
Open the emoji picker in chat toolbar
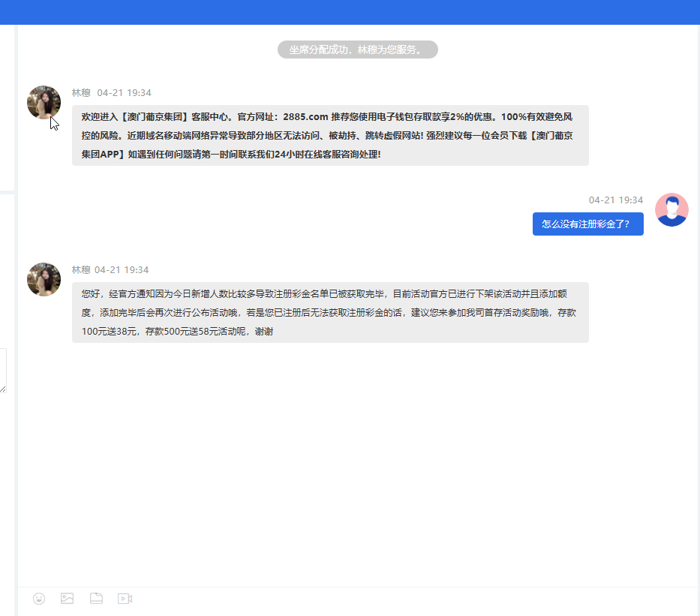click(39, 599)
